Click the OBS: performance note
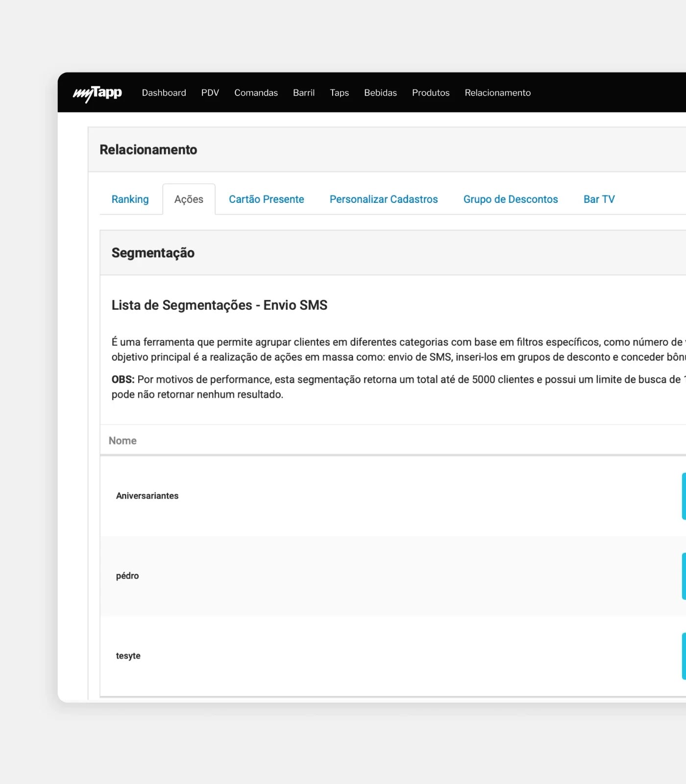This screenshot has width=686, height=784. pos(398,387)
